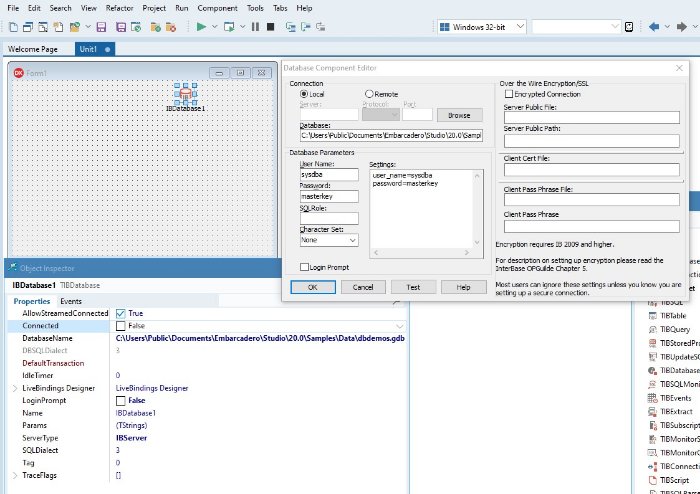Click the gray Forward navigation arrow
700x494 pixels.
(x=682, y=27)
